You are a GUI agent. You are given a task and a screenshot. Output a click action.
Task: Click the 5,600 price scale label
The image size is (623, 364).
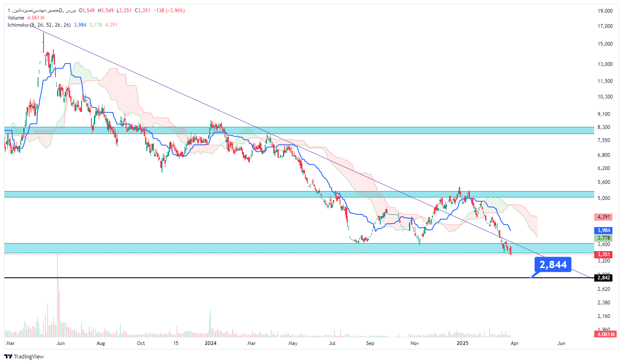[x=604, y=182]
